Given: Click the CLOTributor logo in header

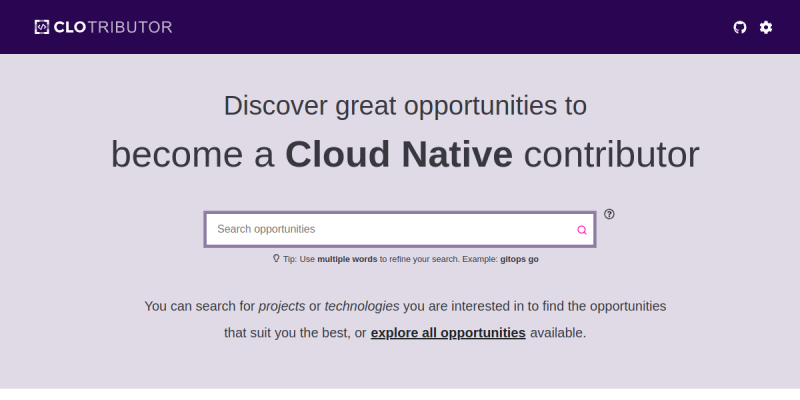Looking at the screenshot, I should [104, 27].
